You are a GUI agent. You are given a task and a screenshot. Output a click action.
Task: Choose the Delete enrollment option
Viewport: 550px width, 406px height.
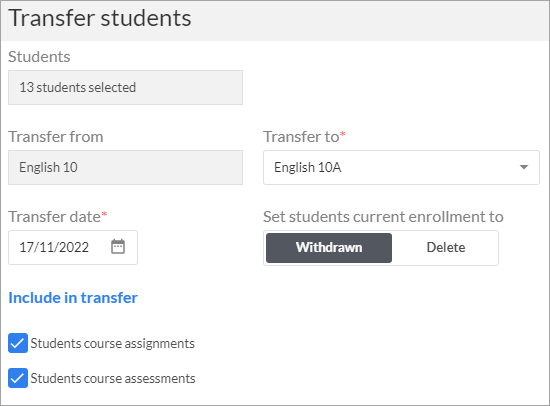click(x=445, y=248)
